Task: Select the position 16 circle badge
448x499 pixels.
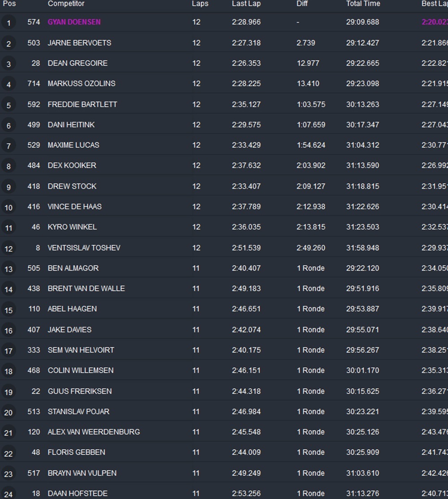Action: [9, 331]
